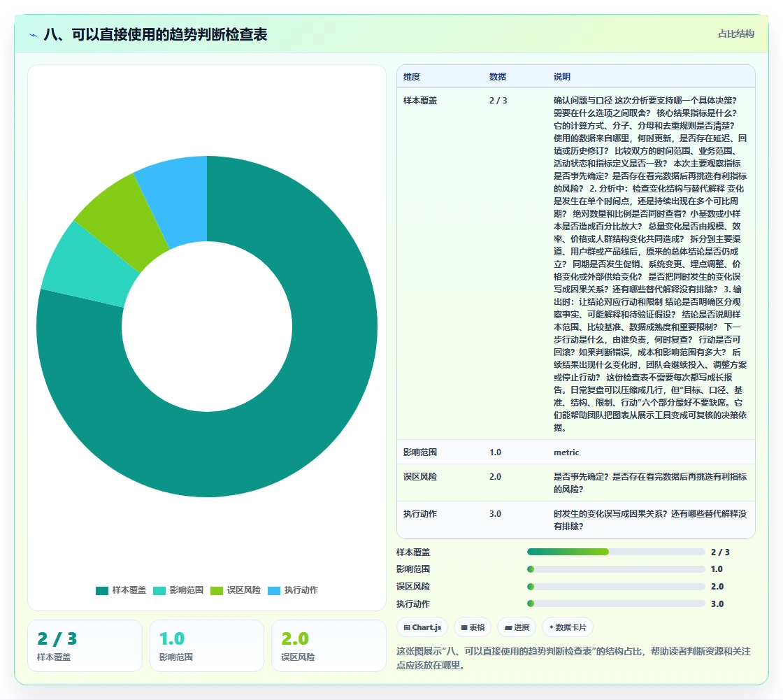The width and height of the screenshot is (783, 700).
Task: Click the 说明 column header
Action: tap(562, 76)
